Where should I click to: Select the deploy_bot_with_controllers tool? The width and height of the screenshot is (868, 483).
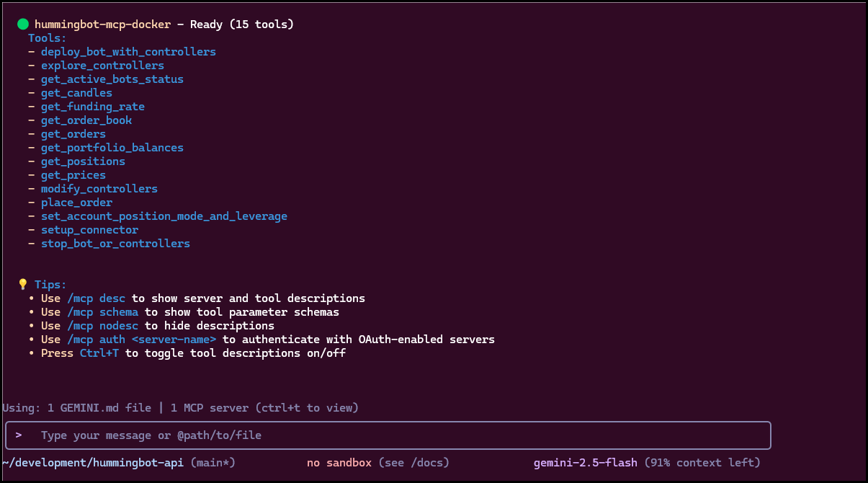click(128, 51)
